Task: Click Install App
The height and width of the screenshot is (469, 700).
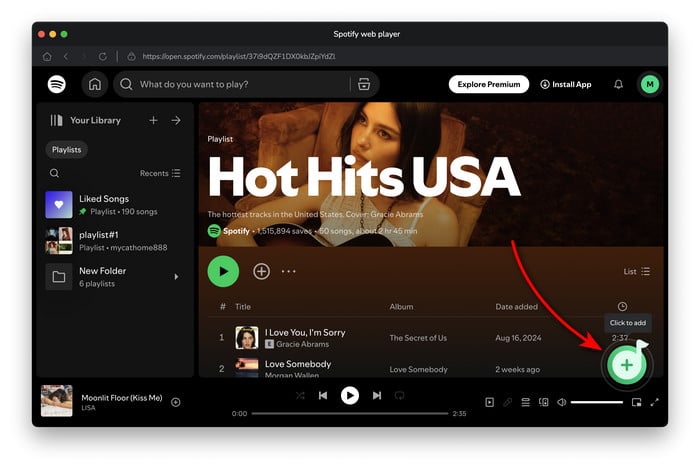Action: pos(566,84)
